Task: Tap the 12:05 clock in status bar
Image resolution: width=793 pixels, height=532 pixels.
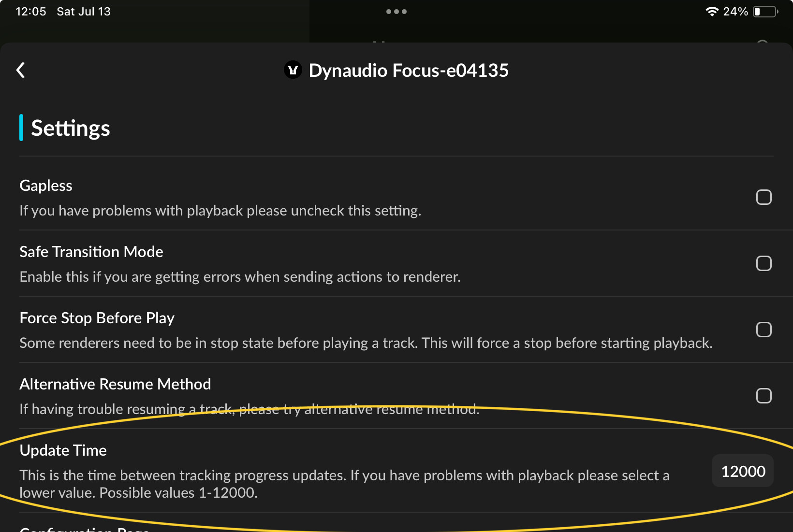Action: click(x=31, y=12)
